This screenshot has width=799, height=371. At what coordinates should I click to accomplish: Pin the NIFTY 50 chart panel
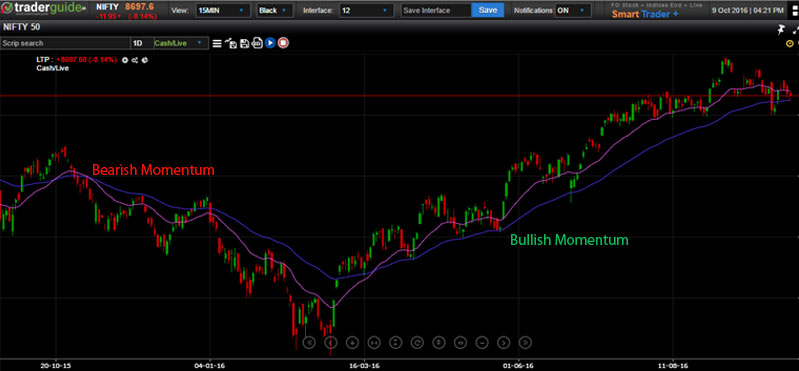click(781, 30)
